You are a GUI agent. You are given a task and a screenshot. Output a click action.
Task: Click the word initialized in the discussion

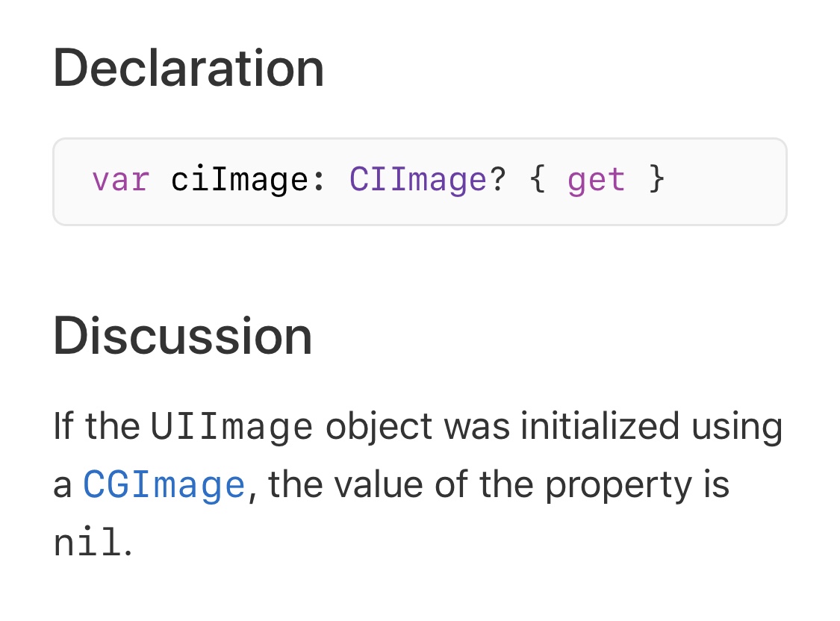click(600, 426)
